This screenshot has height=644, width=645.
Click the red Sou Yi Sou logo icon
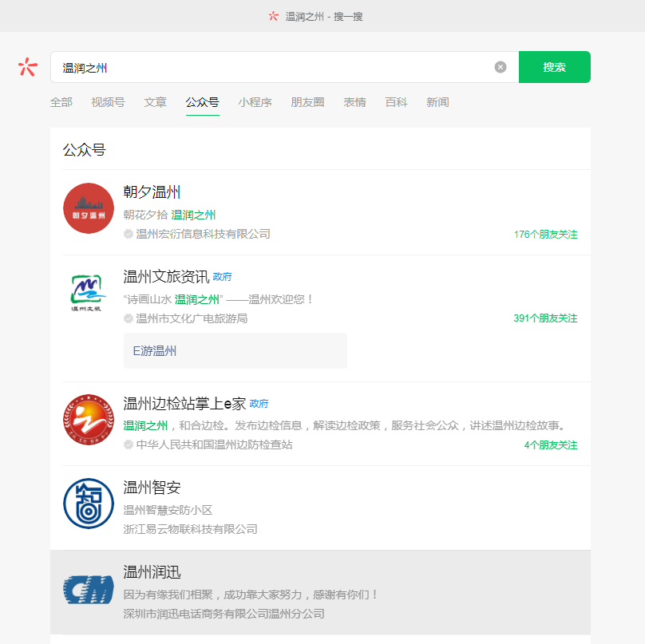[x=28, y=67]
